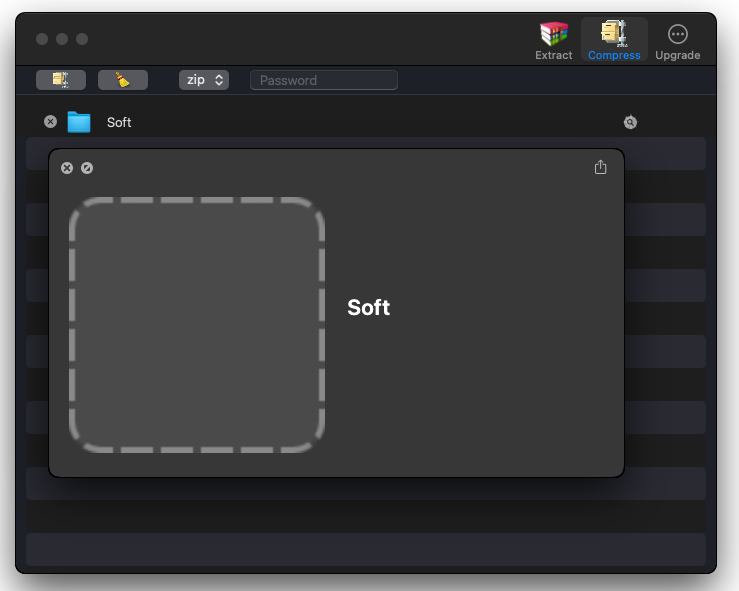Viewport: 739px width, 591px height.
Task: Remove the Soft folder from the list
Action: [x=51, y=122]
